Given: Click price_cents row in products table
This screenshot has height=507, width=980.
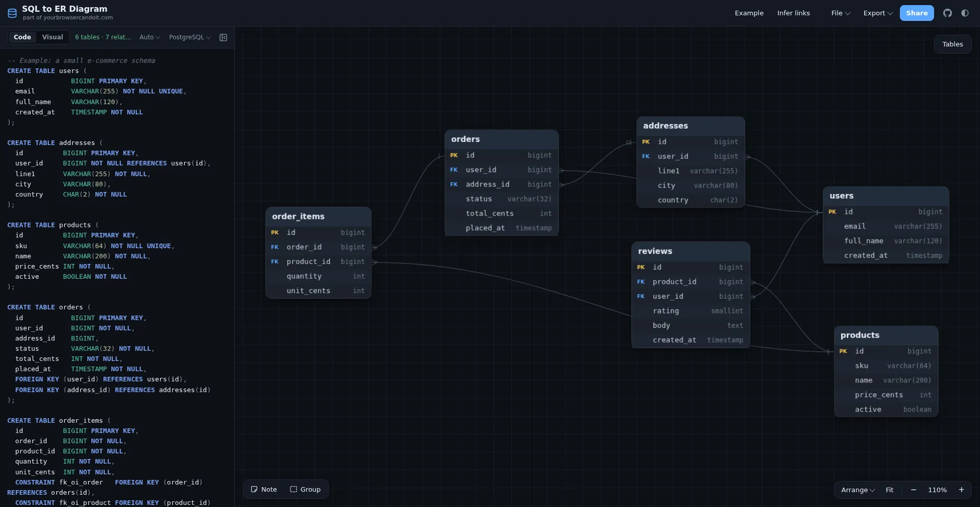Looking at the screenshot, I should (886, 395).
